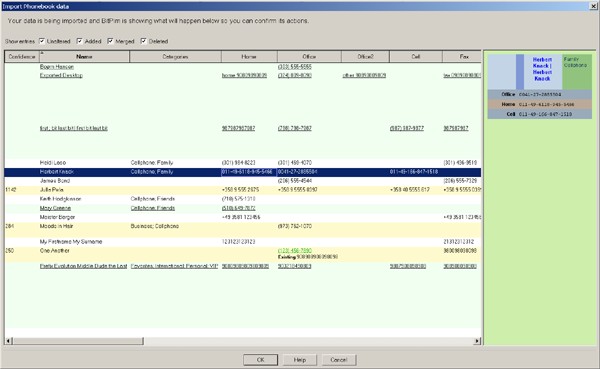Click Moods in Hair office number (973)
This screenshot has height=369, width=600.
click(295, 226)
